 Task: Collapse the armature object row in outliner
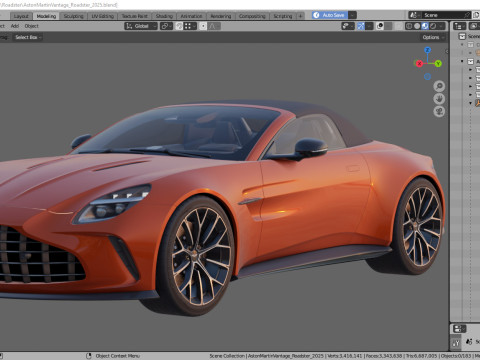point(470,103)
